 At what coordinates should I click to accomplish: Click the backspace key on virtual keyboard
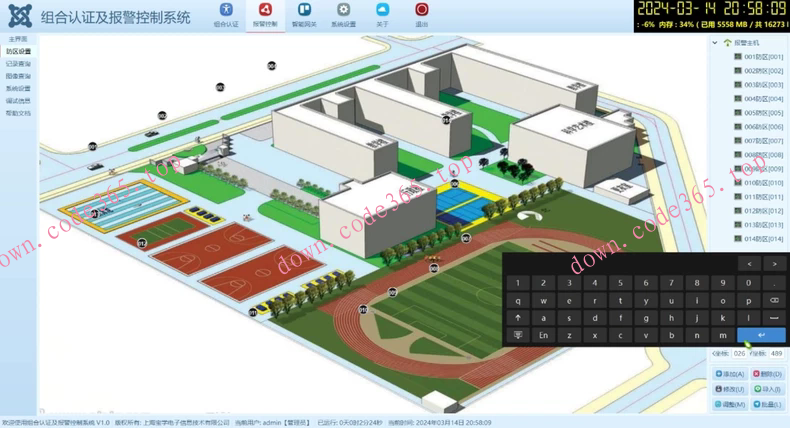pyautogui.click(x=774, y=300)
